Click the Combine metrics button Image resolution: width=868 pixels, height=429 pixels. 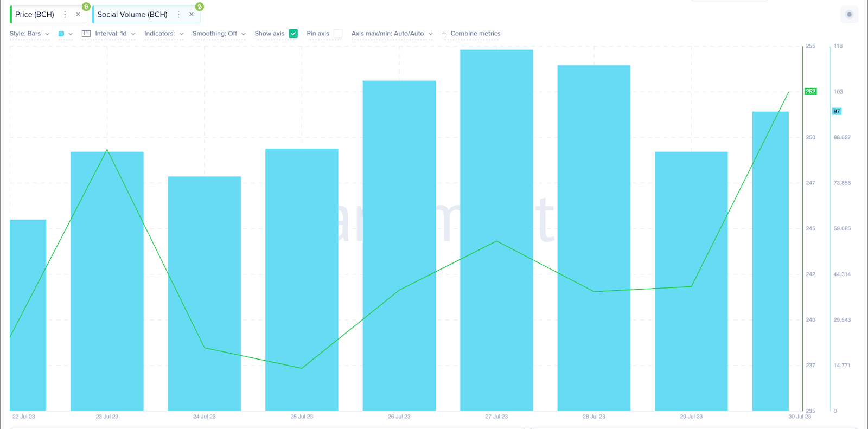tap(471, 34)
